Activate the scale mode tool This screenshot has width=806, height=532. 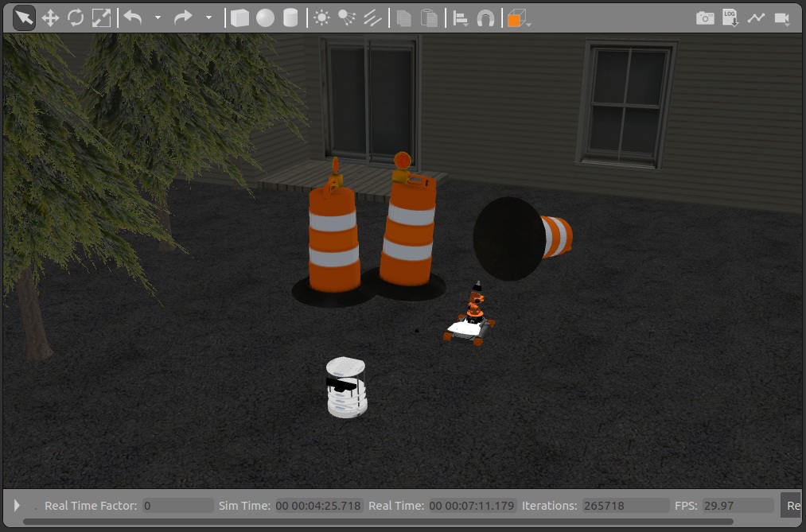click(101, 17)
